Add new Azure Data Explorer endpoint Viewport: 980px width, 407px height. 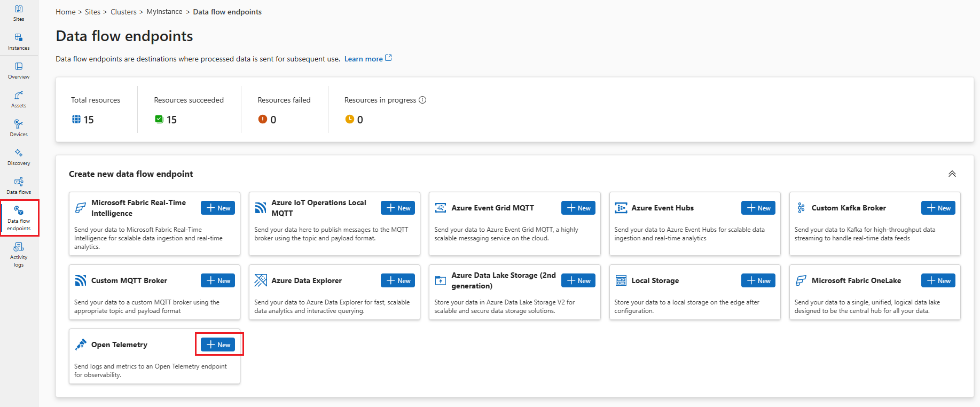click(398, 280)
